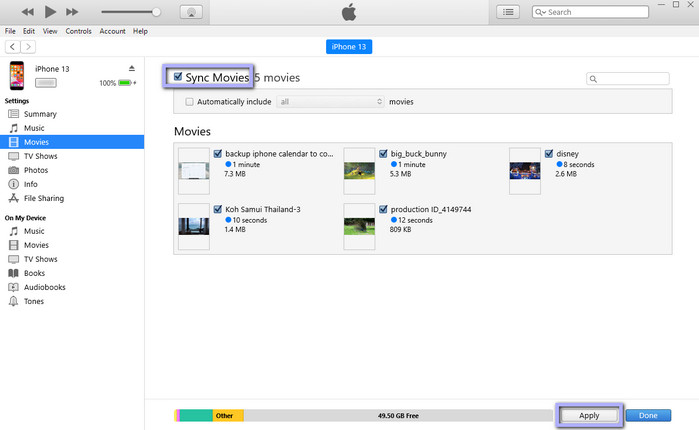Screen dimensions: 699x430
Task: Open the Account menu
Action: [x=112, y=31]
